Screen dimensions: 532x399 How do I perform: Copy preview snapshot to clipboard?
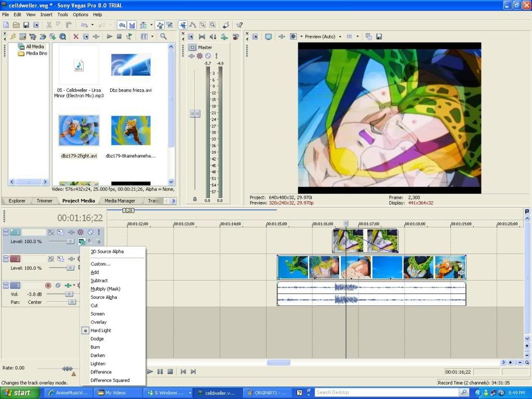coord(369,36)
